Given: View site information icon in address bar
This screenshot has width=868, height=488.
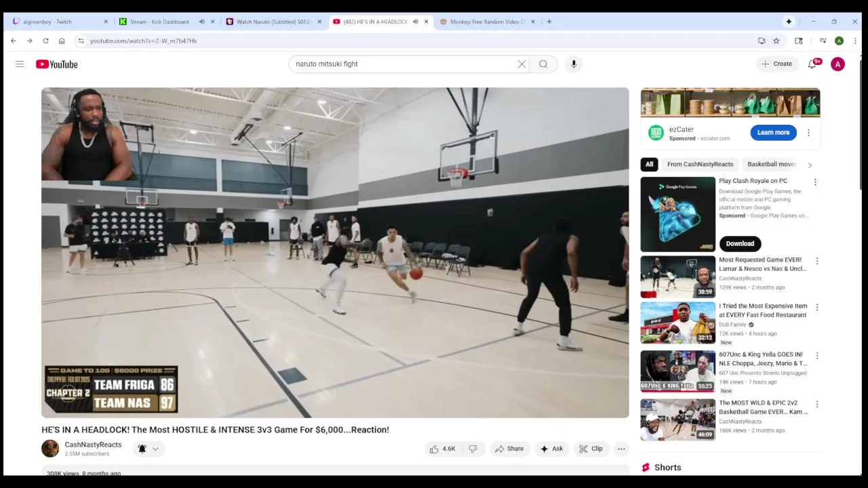Looking at the screenshot, I should [x=81, y=41].
